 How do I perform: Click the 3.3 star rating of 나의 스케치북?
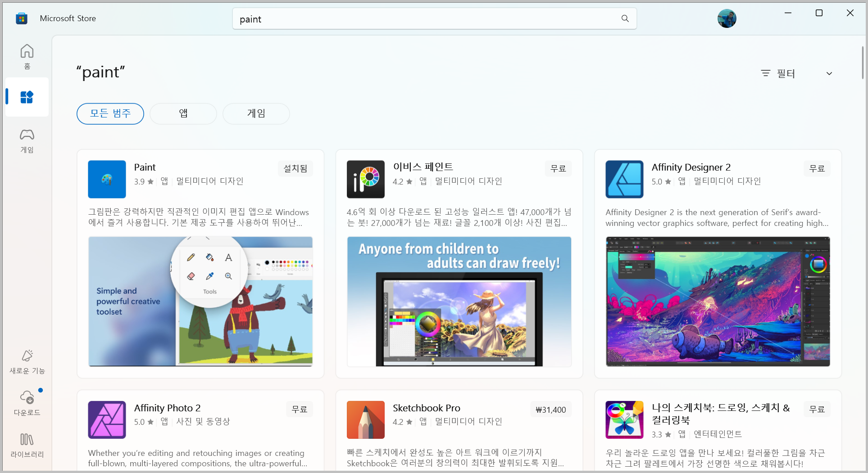pos(661,435)
